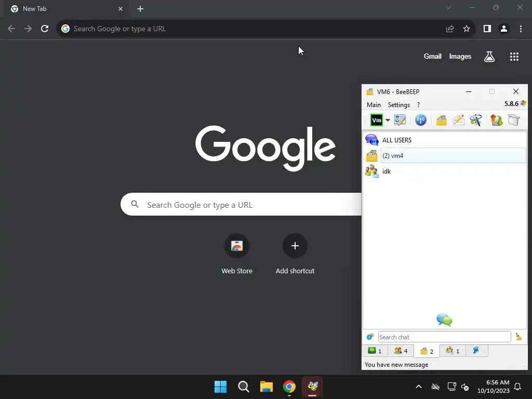Viewport: 532px width, 399px height.
Task: Bookmark this tab with the star icon
Action: pos(467,29)
